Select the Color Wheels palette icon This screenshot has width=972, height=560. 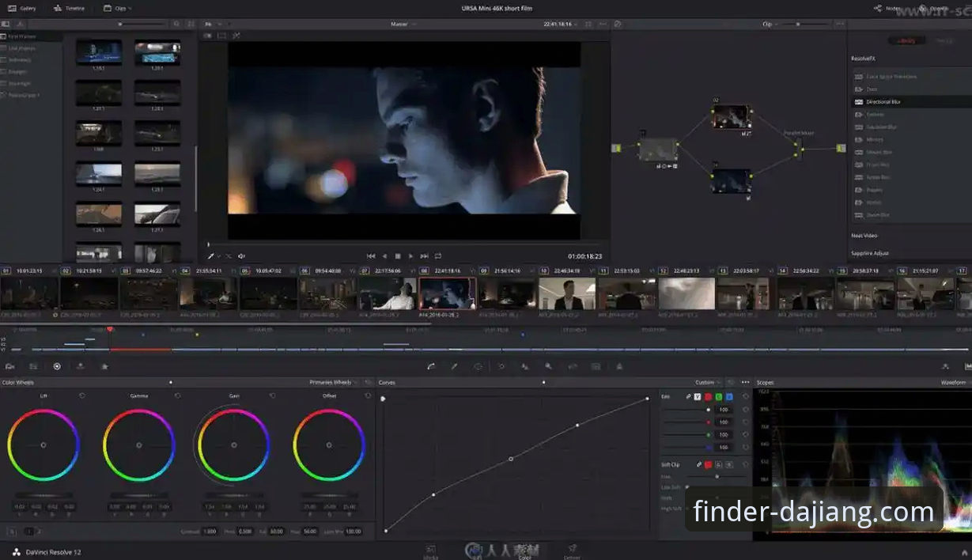[x=57, y=366]
